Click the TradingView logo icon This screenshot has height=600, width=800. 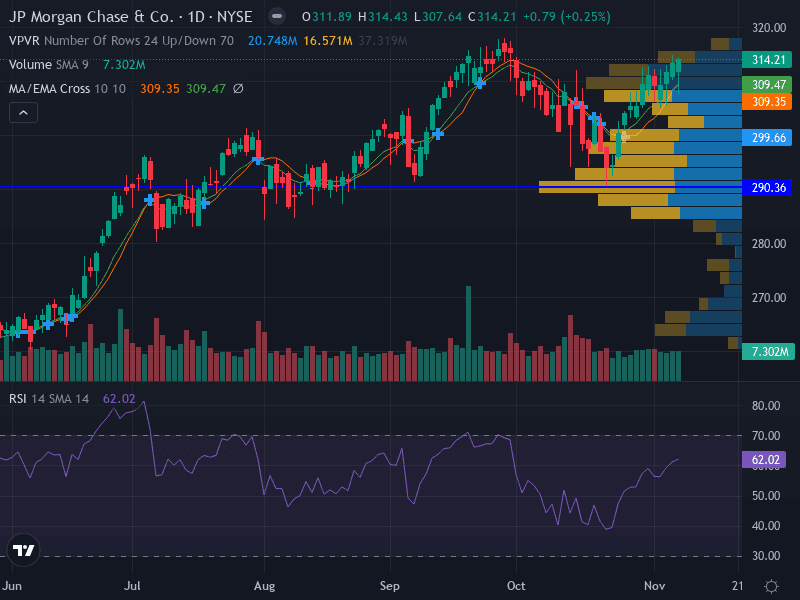tap(23, 550)
